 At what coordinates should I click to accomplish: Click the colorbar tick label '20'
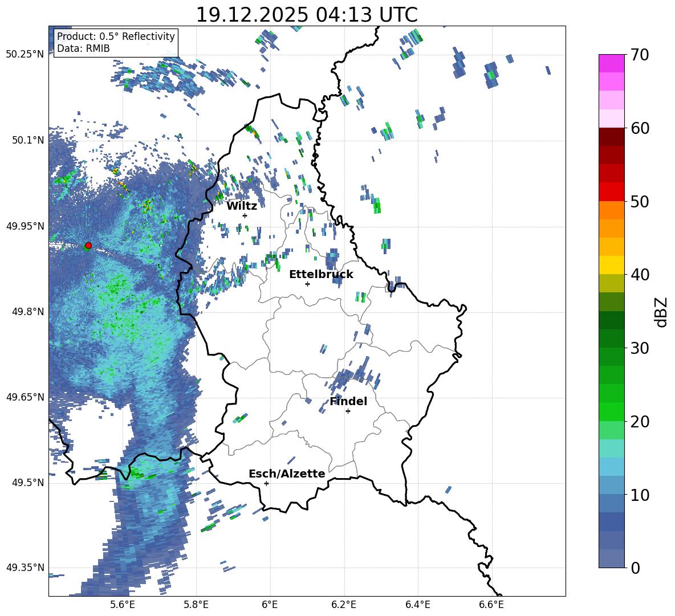(x=640, y=422)
